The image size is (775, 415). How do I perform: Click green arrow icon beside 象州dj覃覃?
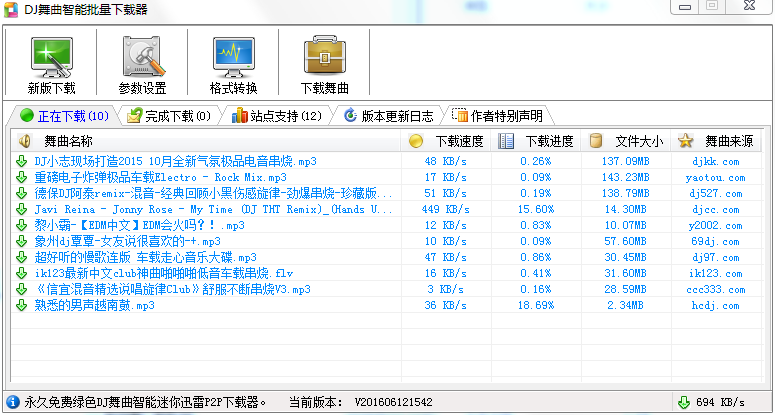21,241
